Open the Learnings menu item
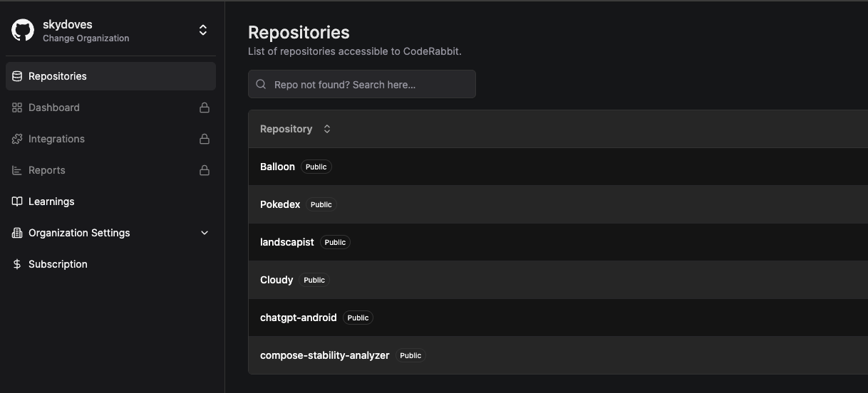 (51, 201)
